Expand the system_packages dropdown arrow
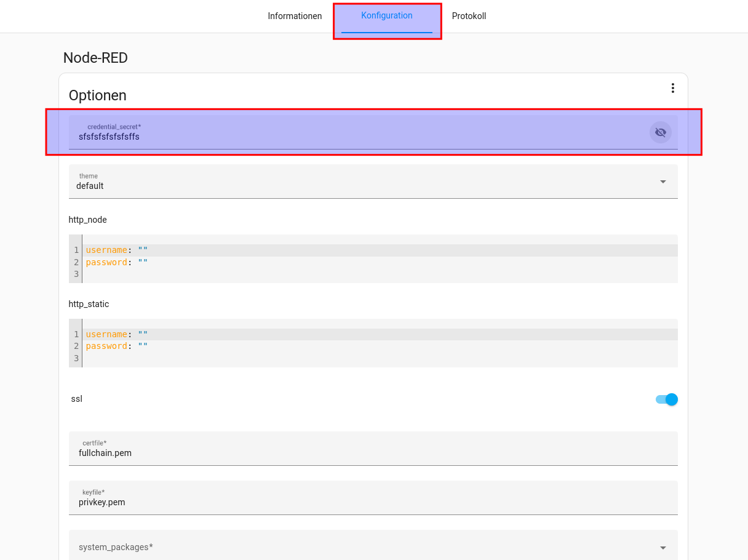This screenshot has width=748, height=560. [662, 548]
